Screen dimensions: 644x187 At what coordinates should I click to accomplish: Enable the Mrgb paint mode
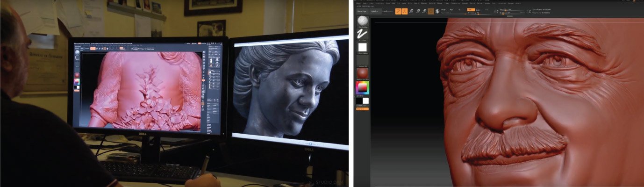(444, 9)
